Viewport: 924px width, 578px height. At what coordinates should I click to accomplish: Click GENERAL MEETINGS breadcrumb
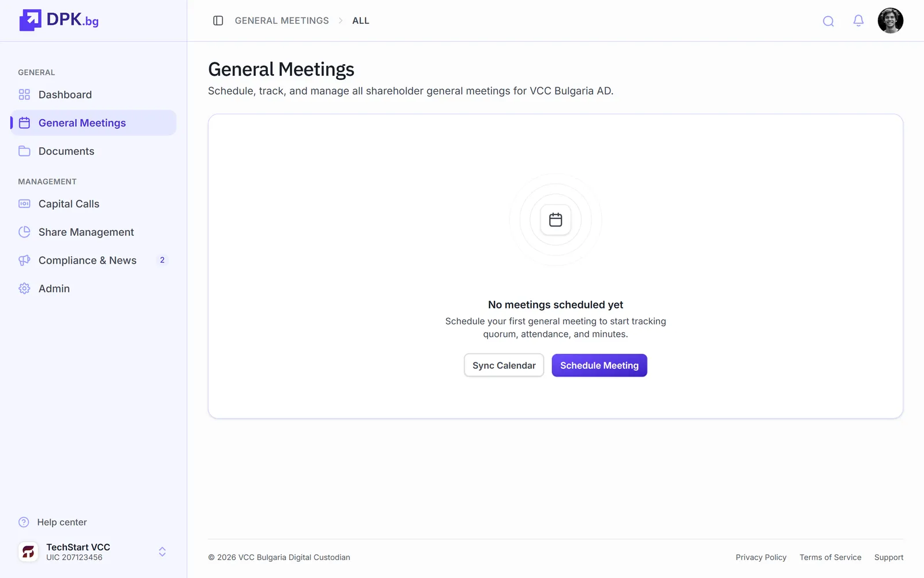point(282,21)
